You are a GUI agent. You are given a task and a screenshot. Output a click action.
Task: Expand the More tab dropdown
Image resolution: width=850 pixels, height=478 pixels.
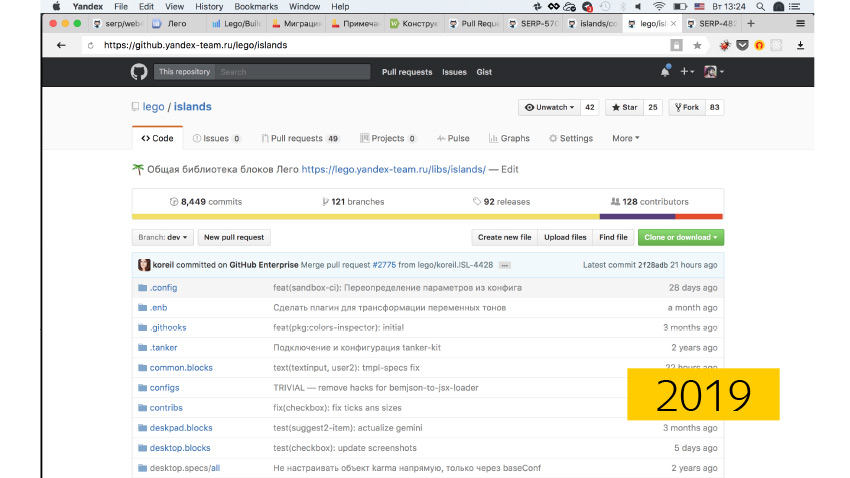[x=626, y=138]
